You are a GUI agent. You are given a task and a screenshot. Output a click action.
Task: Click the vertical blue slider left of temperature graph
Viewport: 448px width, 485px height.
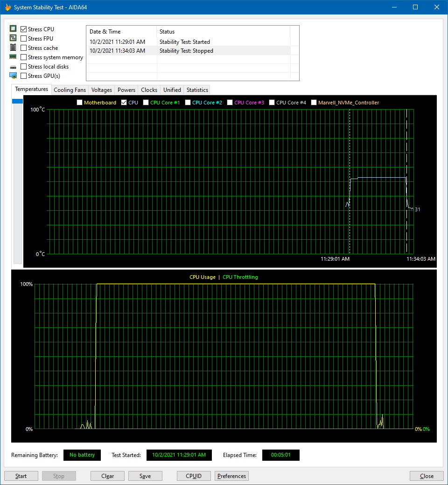pyautogui.click(x=17, y=101)
